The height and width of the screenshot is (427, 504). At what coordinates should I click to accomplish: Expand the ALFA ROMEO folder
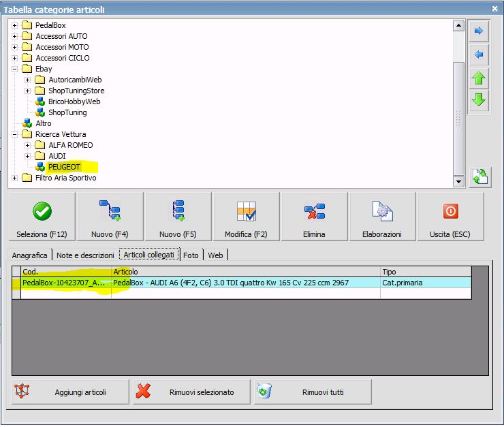pyautogui.click(x=28, y=145)
